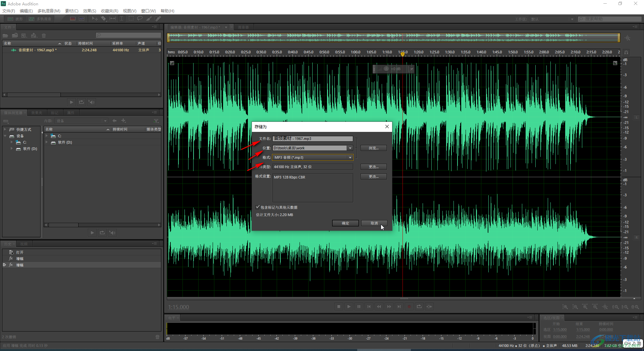Confirm save with 确定 button

(345, 223)
